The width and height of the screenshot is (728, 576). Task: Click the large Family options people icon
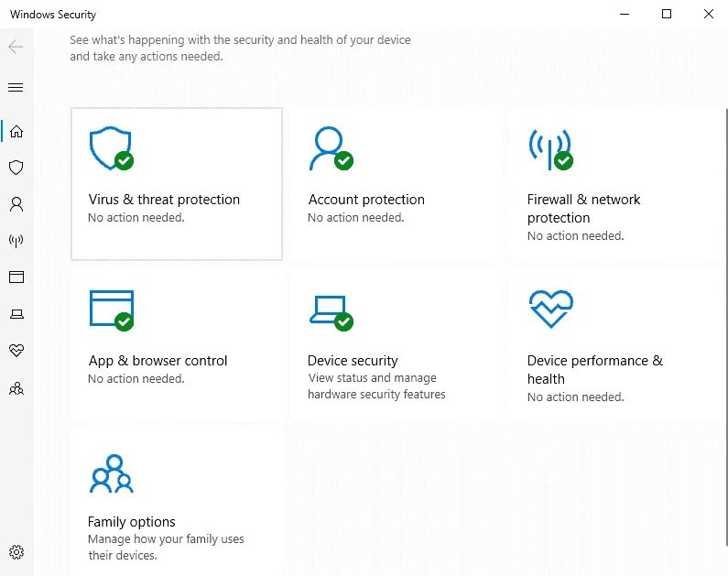point(112,473)
